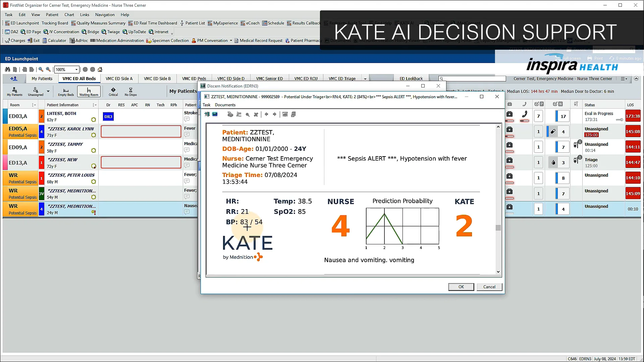Click the Medical Record Request icon
The width and height of the screenshot is (644, 362).
(x=259, y=40)
